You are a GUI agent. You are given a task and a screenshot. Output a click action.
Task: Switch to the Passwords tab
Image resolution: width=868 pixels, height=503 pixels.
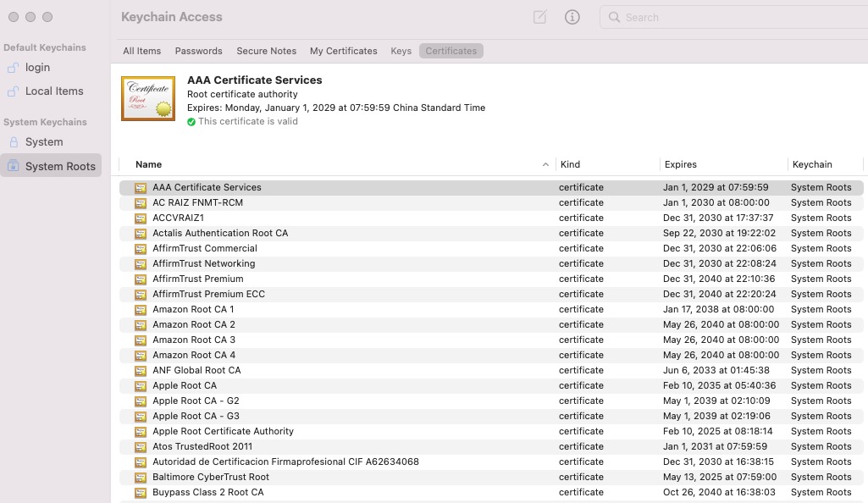point(198,51)
